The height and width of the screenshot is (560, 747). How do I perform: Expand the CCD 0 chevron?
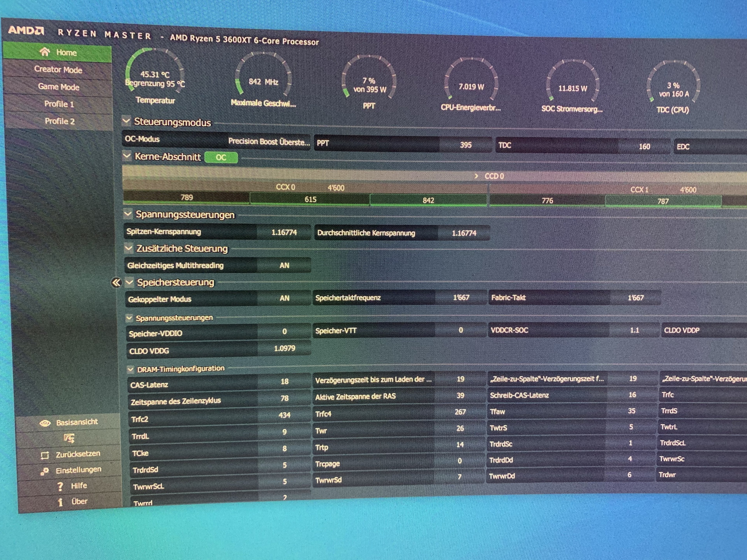click(x=476, y=176)
